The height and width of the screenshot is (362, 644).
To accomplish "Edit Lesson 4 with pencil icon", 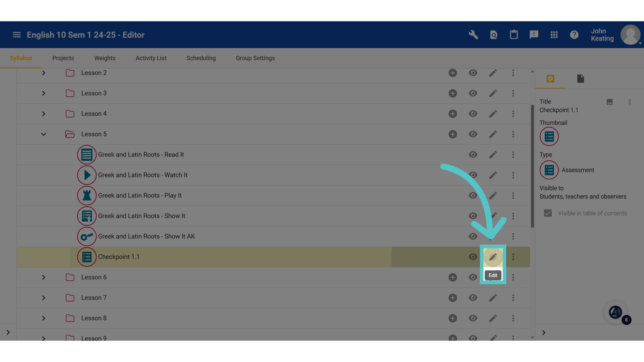I will [x=493, y=114].
